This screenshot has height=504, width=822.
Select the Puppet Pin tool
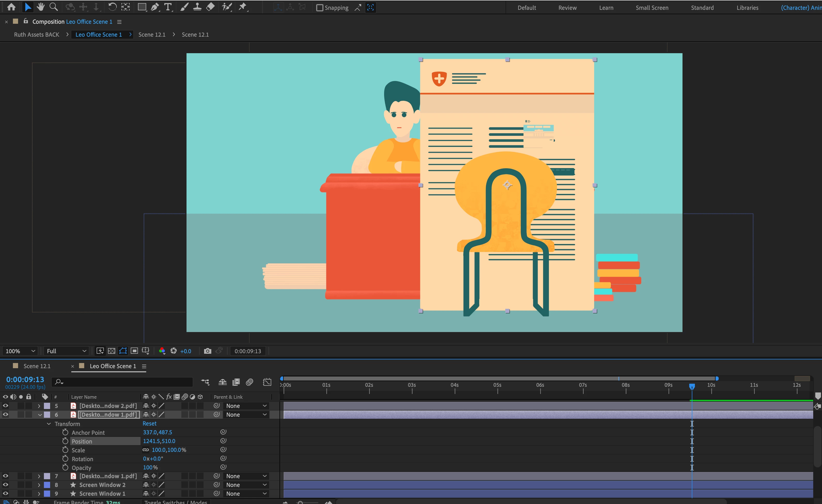tap(243, 7)
